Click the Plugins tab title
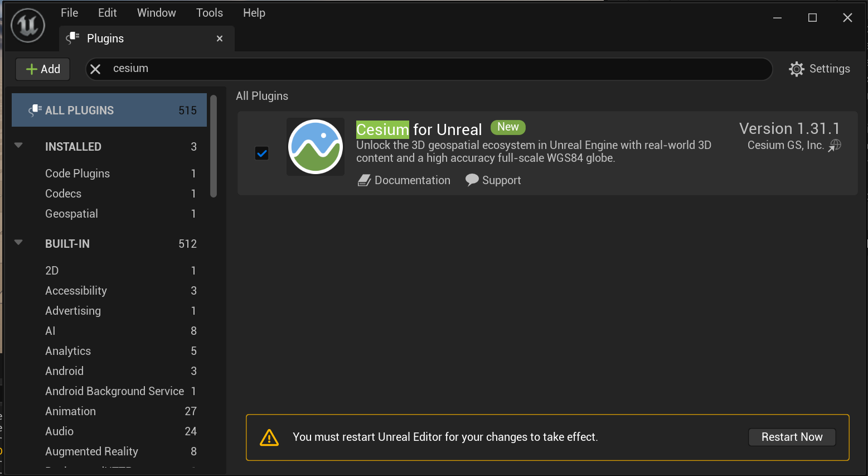The height and width of the screenshot is (476, 868). pyautogui.click(x=105, y=39)
